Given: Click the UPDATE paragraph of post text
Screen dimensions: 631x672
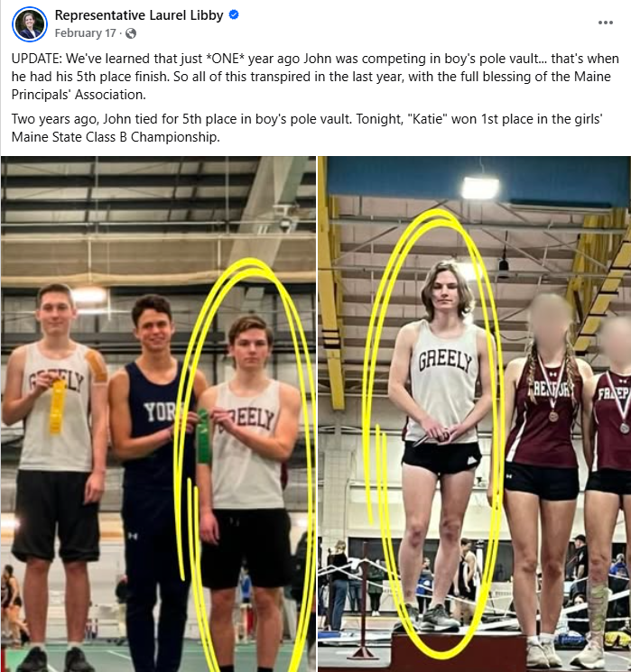Looking at the screenshot, I should point(315,77).
